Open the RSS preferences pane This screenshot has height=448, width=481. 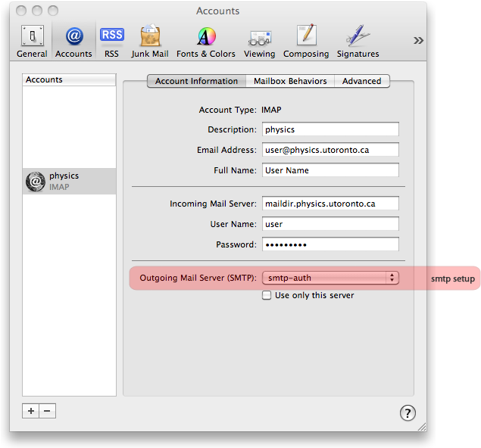(x=111, y=42)
